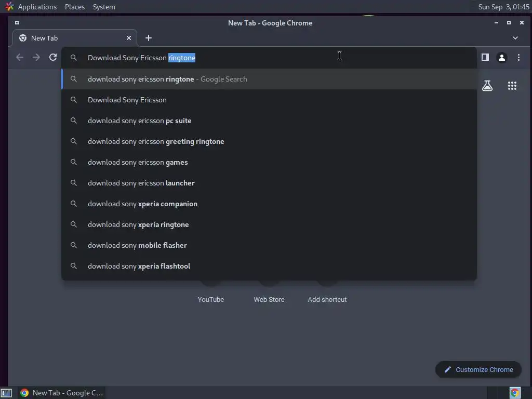Open the Chrome side panel
The height and width of the screenshot is (399, 532).
(x=485, y=57)
